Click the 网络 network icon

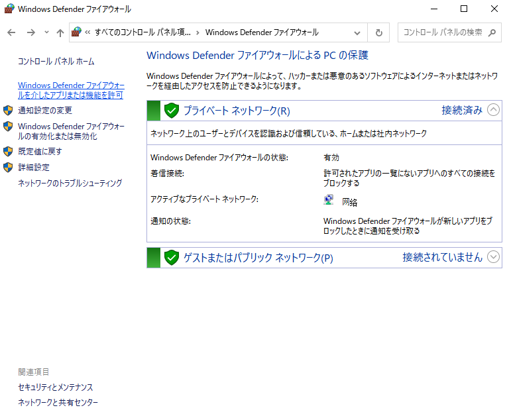pyautogui.click(x=329, y=200)
